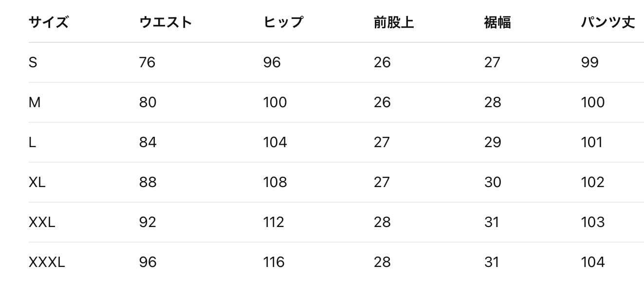
Task: Click hip value 112 in XXL row
Action: [274, 222]
